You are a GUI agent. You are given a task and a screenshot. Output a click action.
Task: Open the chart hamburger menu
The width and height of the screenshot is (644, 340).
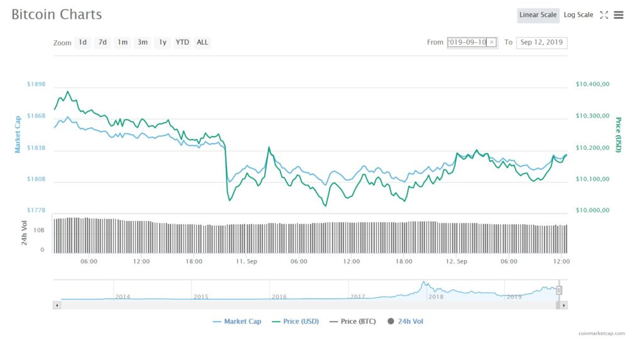[619, 15]
